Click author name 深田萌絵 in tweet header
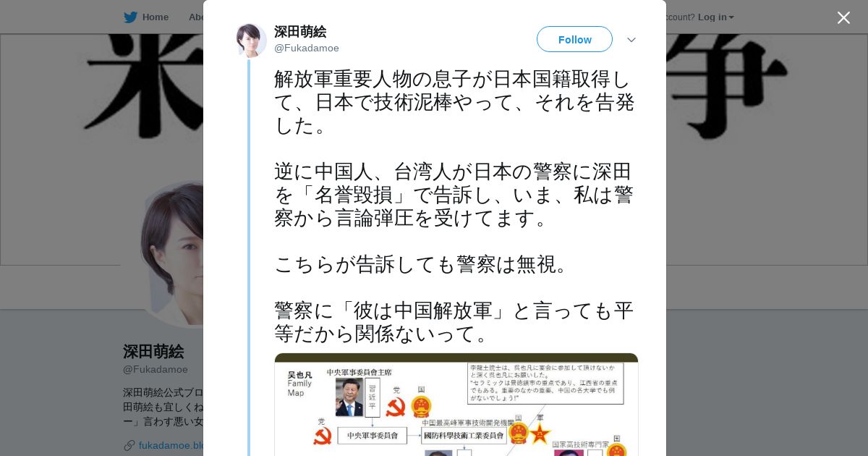 pyautogui.click(x=300, y=32)
